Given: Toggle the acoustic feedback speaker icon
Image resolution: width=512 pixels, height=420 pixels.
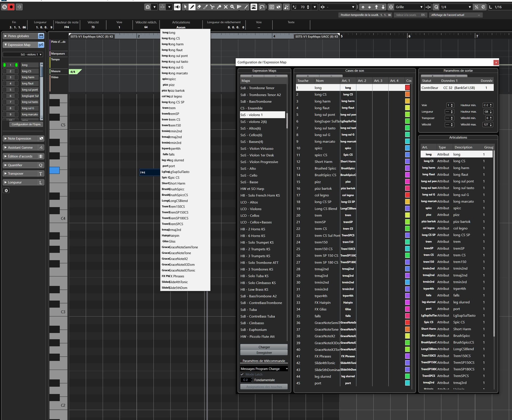Looking at the screenshot, I should click(177, 7).
